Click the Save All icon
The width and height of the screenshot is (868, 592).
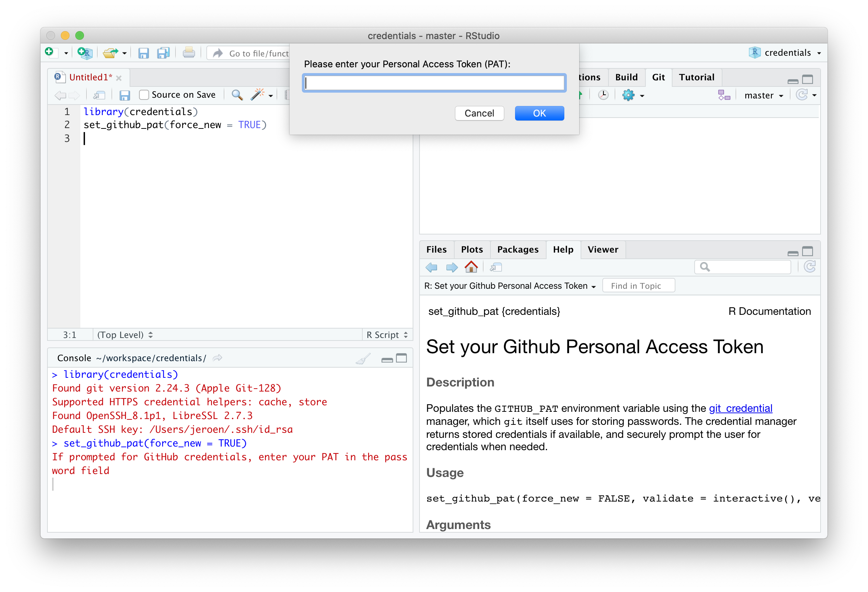[x=163, y=53]
